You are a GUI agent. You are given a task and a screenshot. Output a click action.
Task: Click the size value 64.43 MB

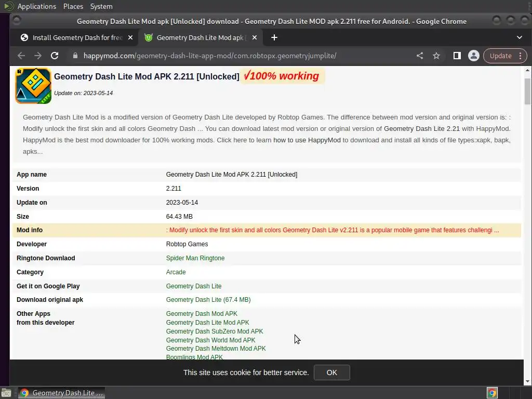(x=179, y=217)
